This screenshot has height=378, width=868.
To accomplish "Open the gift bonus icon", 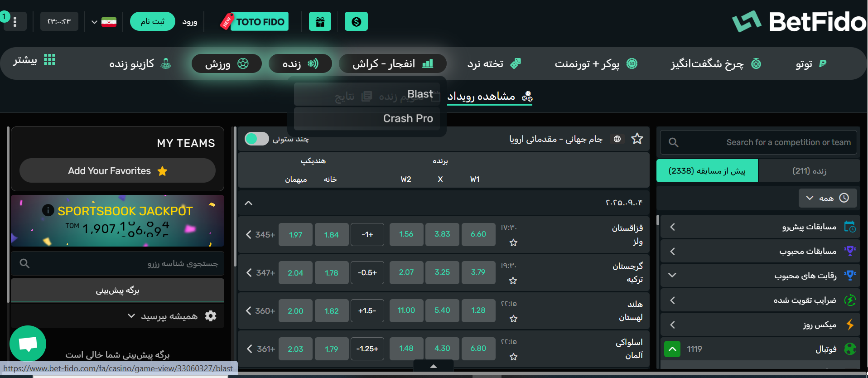I will pos(320,21).
